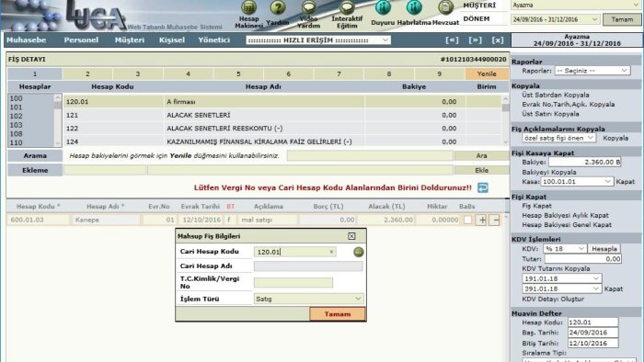The image size is (644, 362).
Task: Click the KDV Tutar amount field
Action: point(582,259)
